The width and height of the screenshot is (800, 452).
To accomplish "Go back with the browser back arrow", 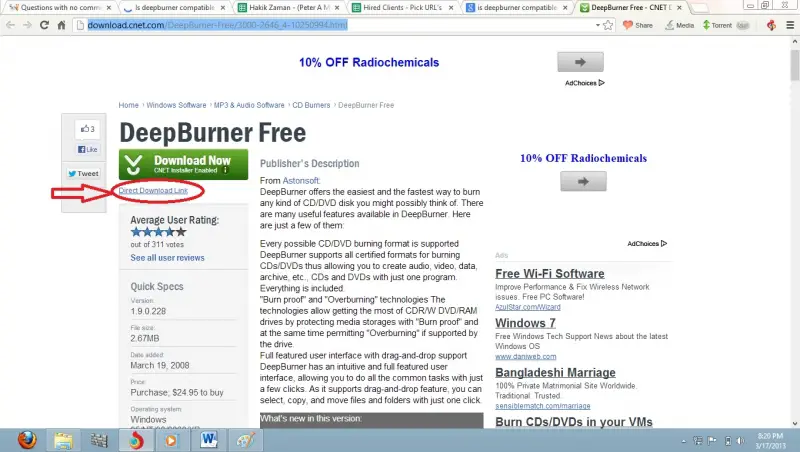I will [x=10, y=25].
